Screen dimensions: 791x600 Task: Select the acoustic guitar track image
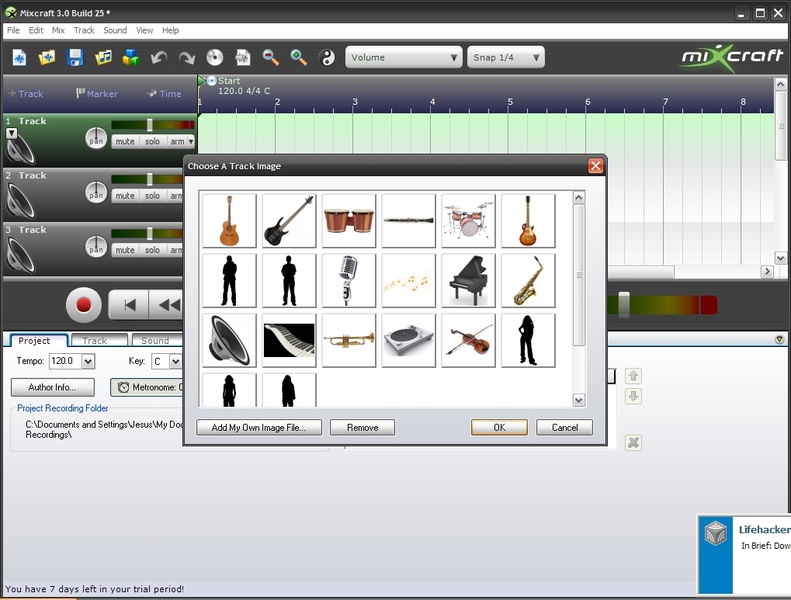click(229, 221)
